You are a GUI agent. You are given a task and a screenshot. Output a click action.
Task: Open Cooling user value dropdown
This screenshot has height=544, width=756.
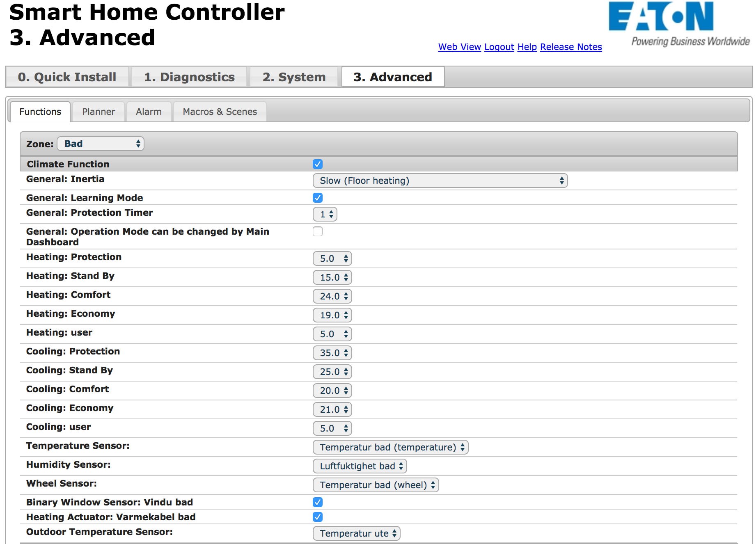332,428
